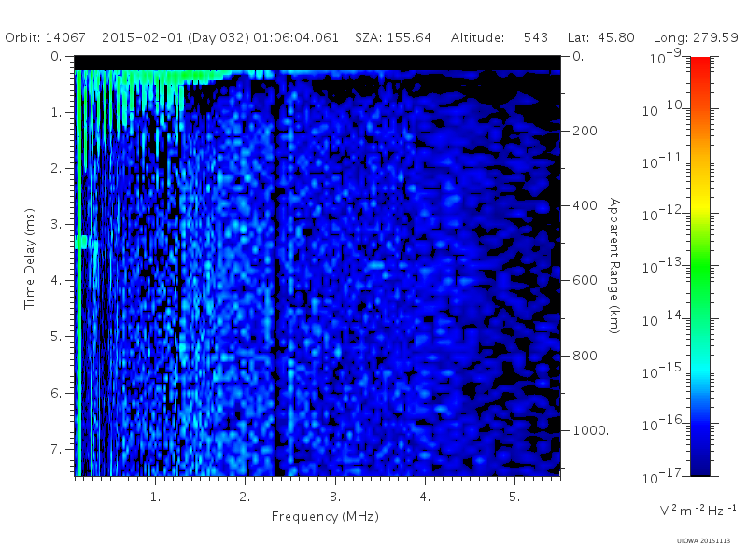This screenshot has width=747, height=560.
Task: Click the 'Altitude:' label
Action: click(x=478, y=37)
